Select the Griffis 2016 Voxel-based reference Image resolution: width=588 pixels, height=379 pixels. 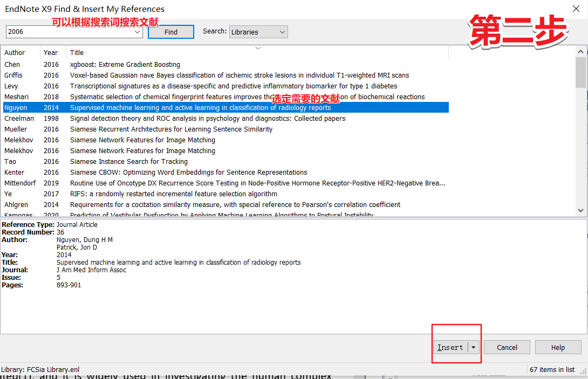(x=225, y=75)
